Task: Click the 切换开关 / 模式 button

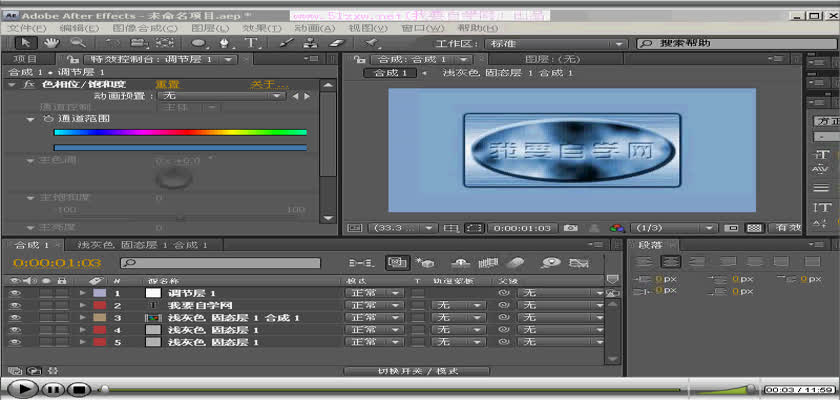Action: tap(417, 371)
